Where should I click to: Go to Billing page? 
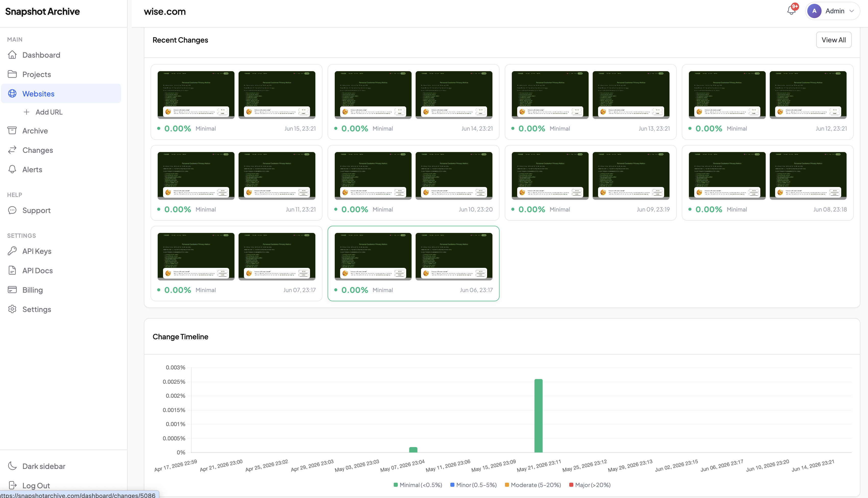click(61, 290)
